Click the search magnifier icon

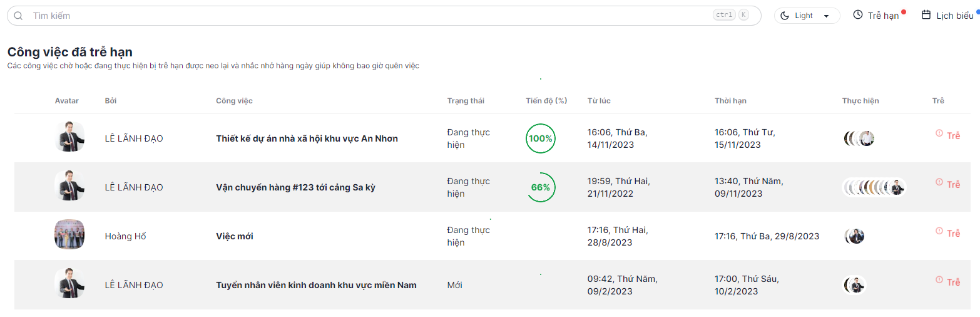click(18, 16)
